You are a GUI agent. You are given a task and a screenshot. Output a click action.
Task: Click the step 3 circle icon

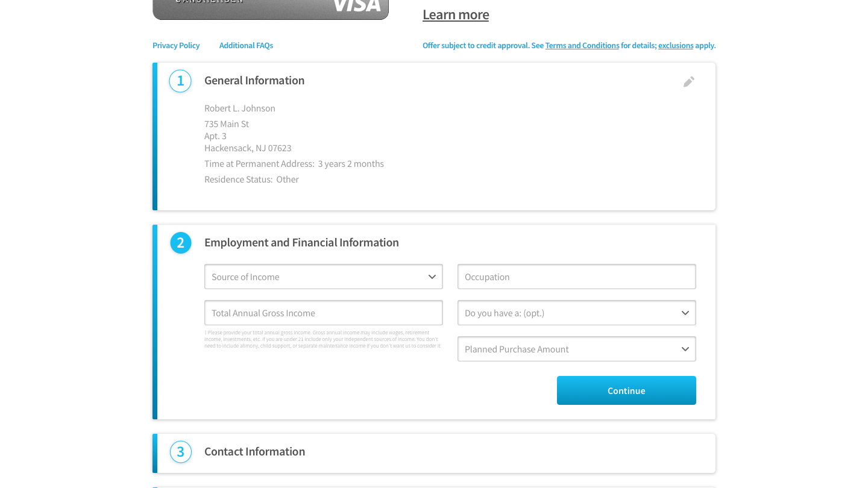181,452
